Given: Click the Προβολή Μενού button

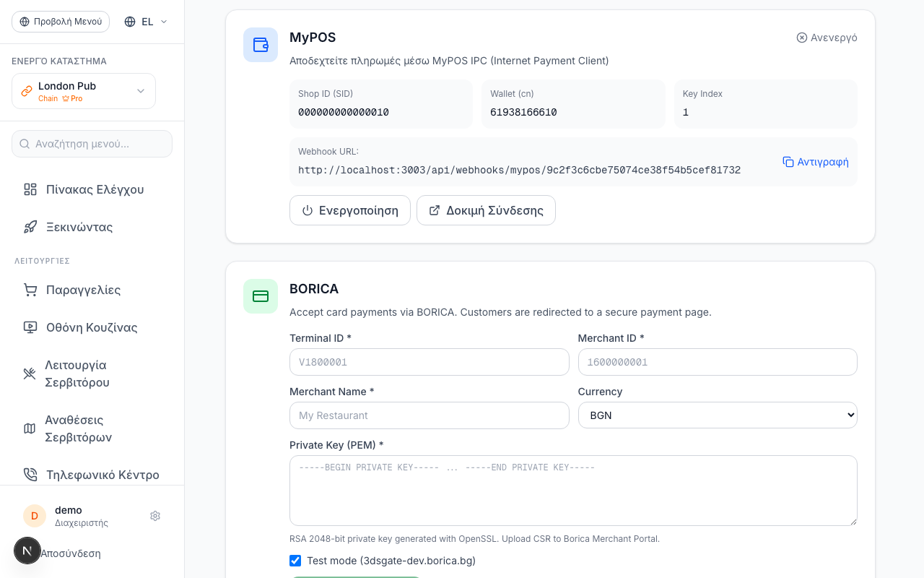Looking at the screenshot, I should 61,22.
